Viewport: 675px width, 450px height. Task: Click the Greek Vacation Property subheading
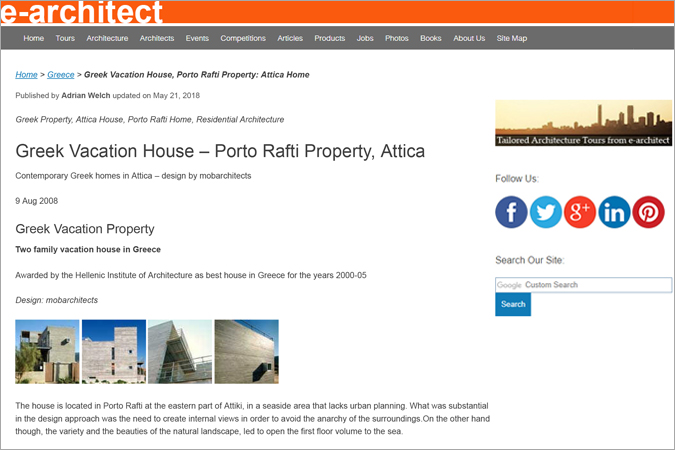pyautogui.click(x=85, y=229)
